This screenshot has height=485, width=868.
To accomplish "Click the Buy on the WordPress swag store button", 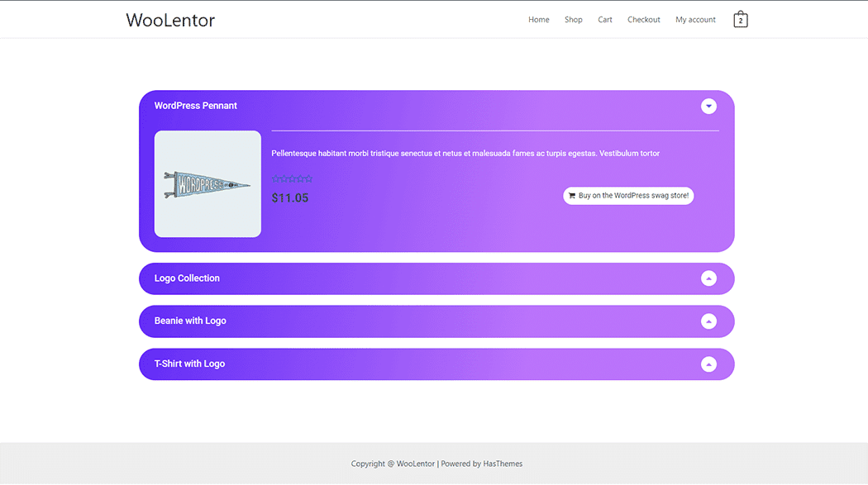I will (628, 196).
